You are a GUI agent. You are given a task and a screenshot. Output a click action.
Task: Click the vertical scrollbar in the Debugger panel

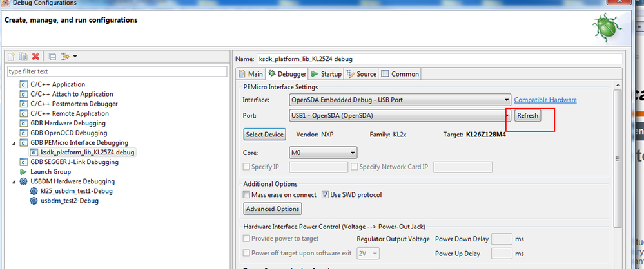tap(617, 158)
